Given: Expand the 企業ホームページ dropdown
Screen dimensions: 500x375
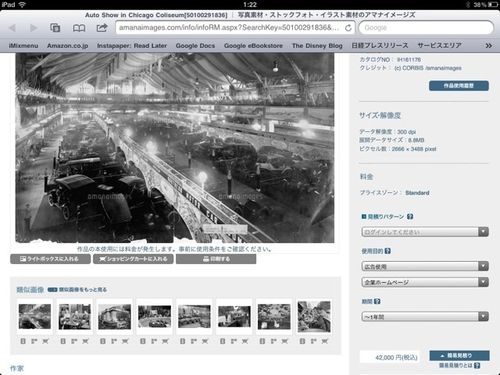Looking at the screenshot, I should click(x=425, y=282).
